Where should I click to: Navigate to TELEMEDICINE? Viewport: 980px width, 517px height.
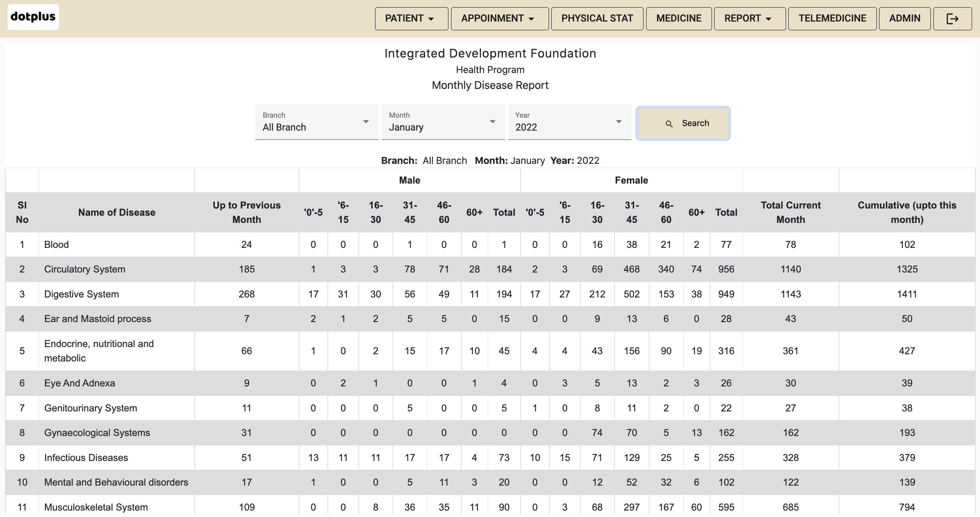click(832, 19)
